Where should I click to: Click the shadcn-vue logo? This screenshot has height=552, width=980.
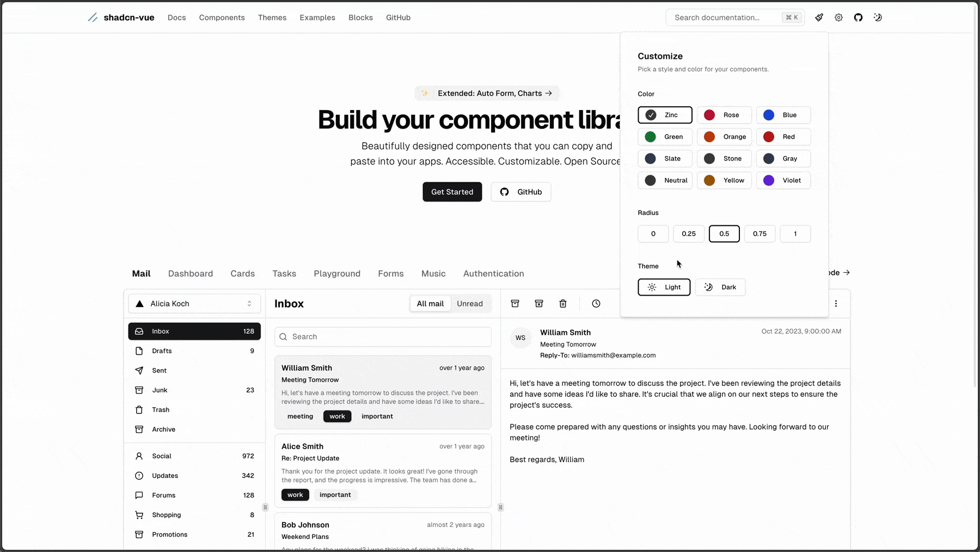121,17
